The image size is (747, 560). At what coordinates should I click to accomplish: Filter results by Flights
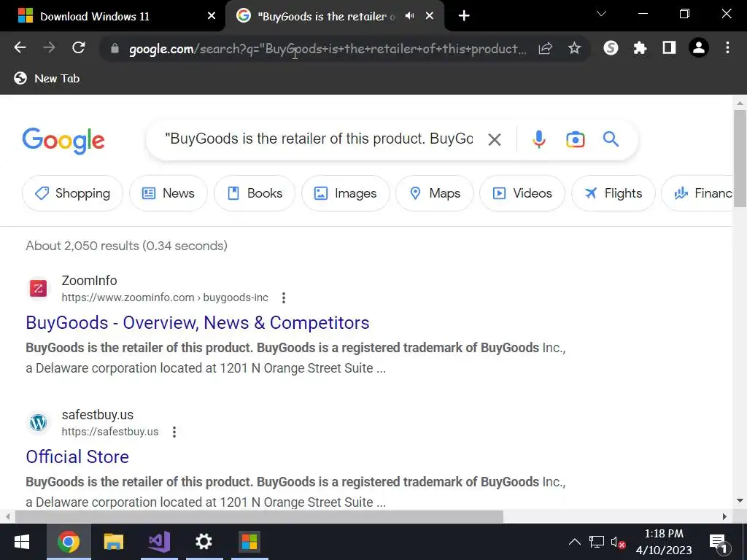click(x=613, y=193)
